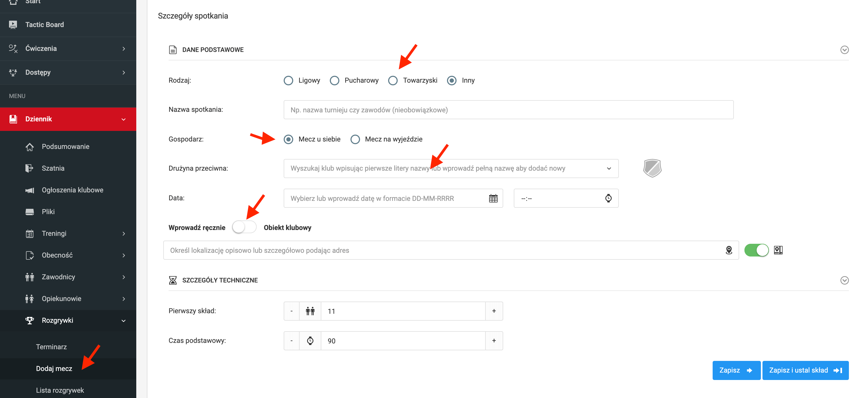This screenshot has width=868, height=398.
Task: Open Szatnia locker room page
Action: click(x=53, y=168)
